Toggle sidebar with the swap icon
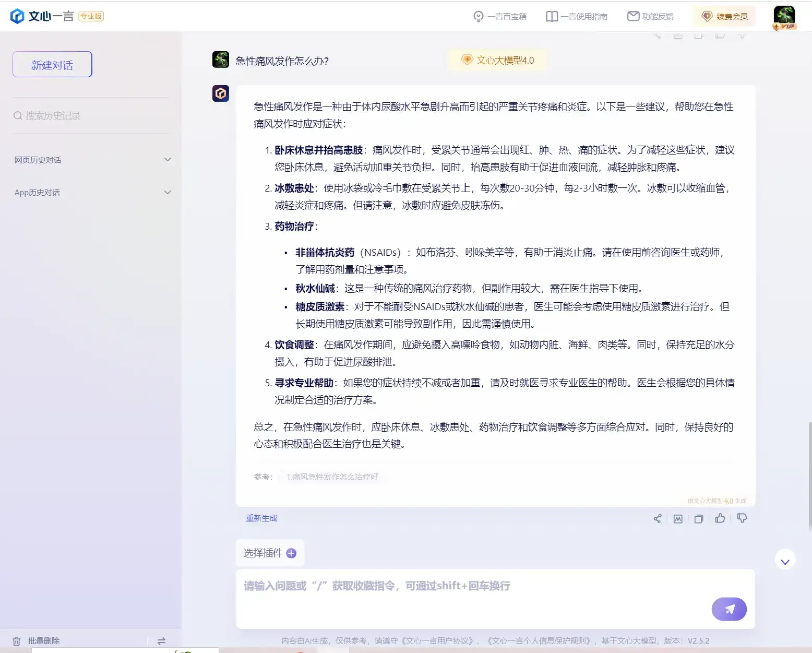This screenshot has height=653, width=812. coord(162,640)
